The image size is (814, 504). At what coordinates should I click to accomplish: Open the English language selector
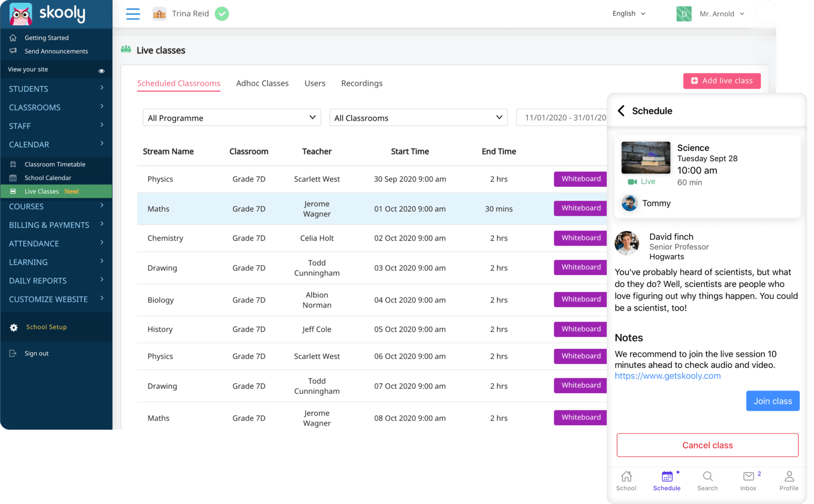pyautogui.click(x=628, y=13)
